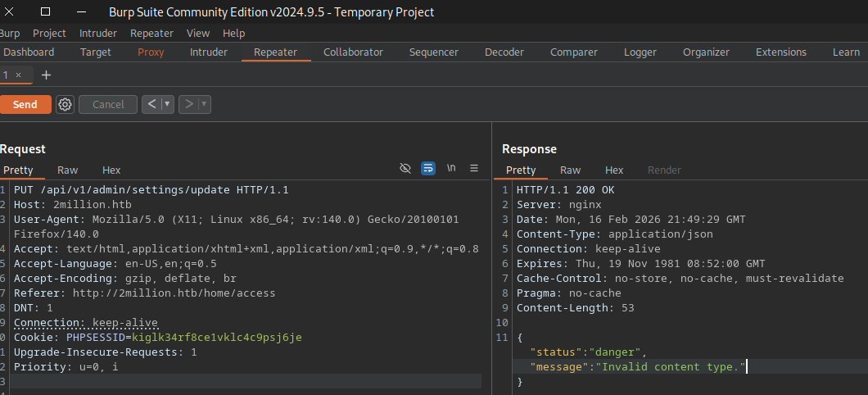Image resolution: width=868 pixels, height=395 pixels.
Task: Expand the back history dropdown arrow
Action: click(x=168, y=104)
